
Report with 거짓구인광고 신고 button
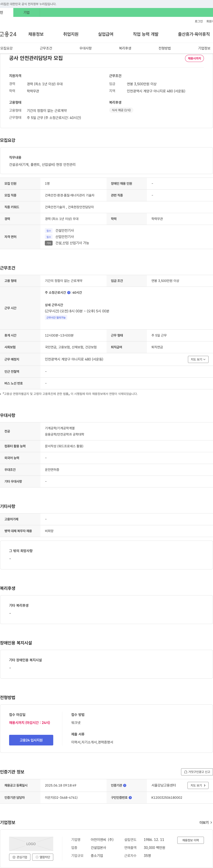[x=197, y=772]
